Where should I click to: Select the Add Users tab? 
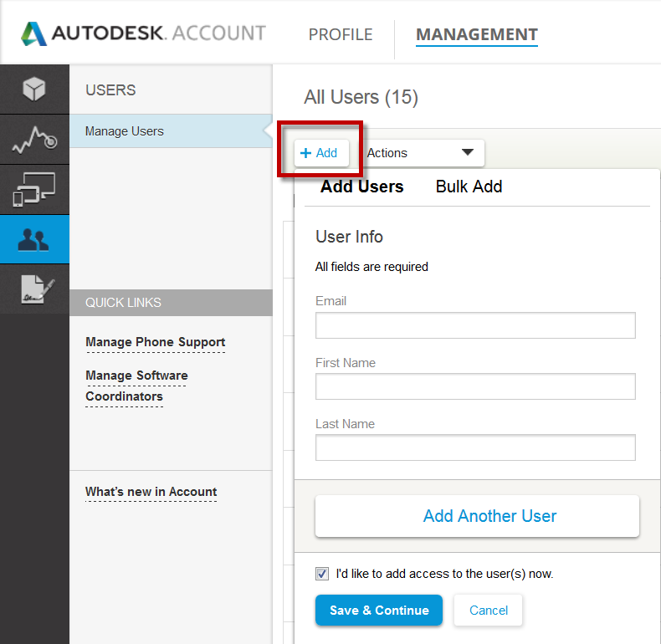tap(361, 187)
